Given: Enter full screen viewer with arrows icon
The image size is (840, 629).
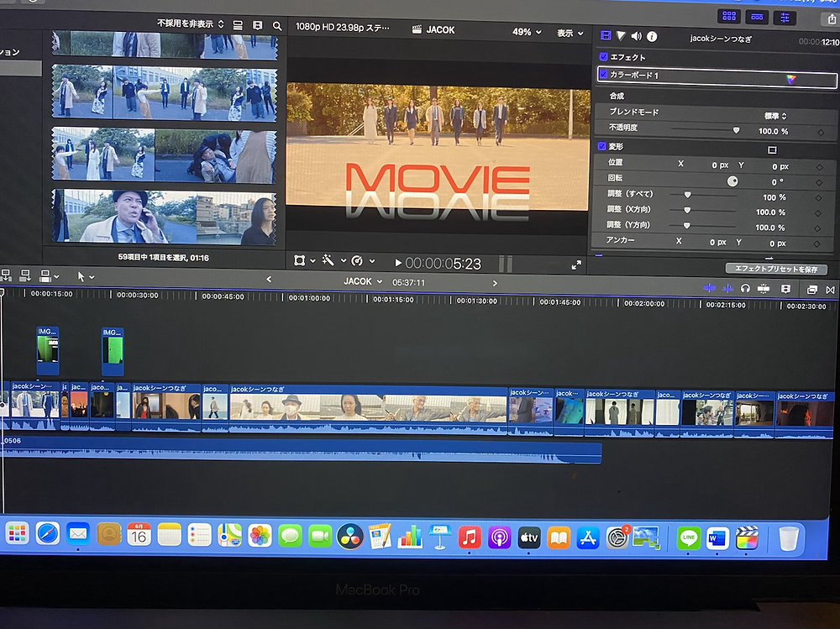Looking at the screenshot, I should (576, 265).
